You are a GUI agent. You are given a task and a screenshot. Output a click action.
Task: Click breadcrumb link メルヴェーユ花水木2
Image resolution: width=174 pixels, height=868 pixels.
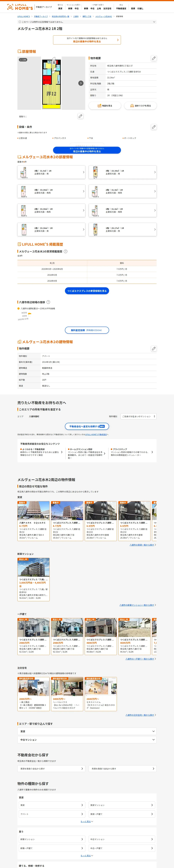tap(104, 16)
